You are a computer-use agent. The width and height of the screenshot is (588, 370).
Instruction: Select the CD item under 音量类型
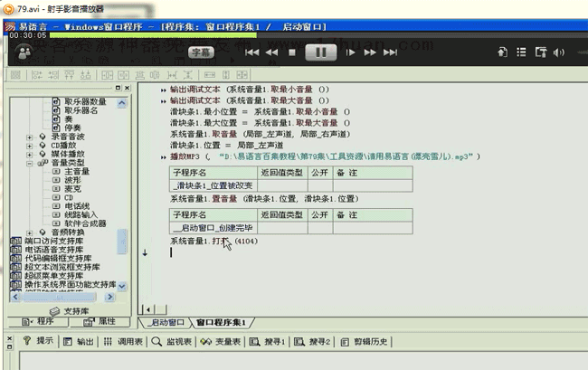[69, 197]
